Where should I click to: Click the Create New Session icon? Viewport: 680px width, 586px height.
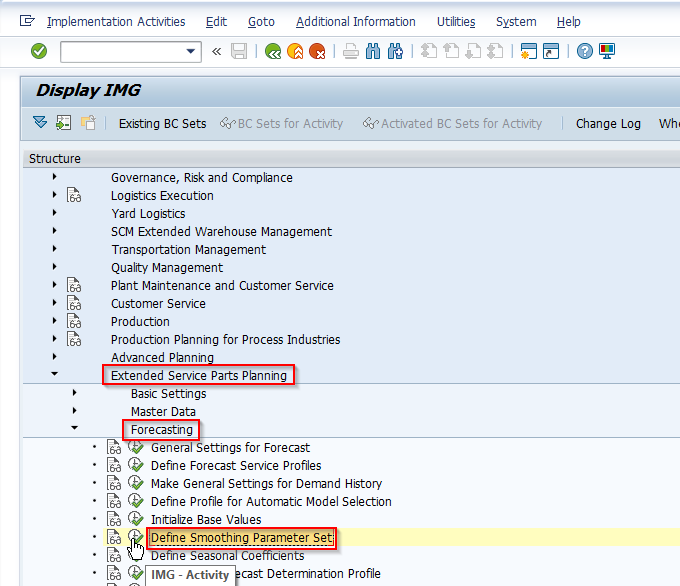click(529, 52)
